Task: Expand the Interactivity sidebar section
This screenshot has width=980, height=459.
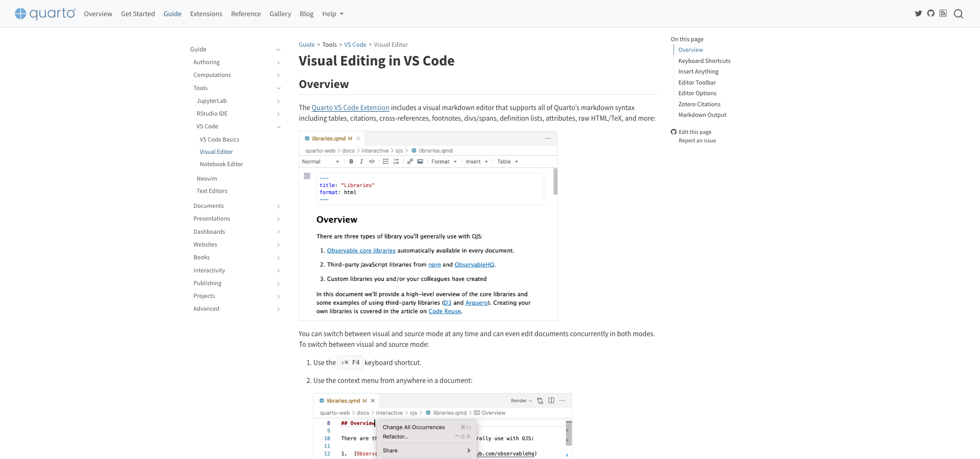Action: (x=278, y=270)
